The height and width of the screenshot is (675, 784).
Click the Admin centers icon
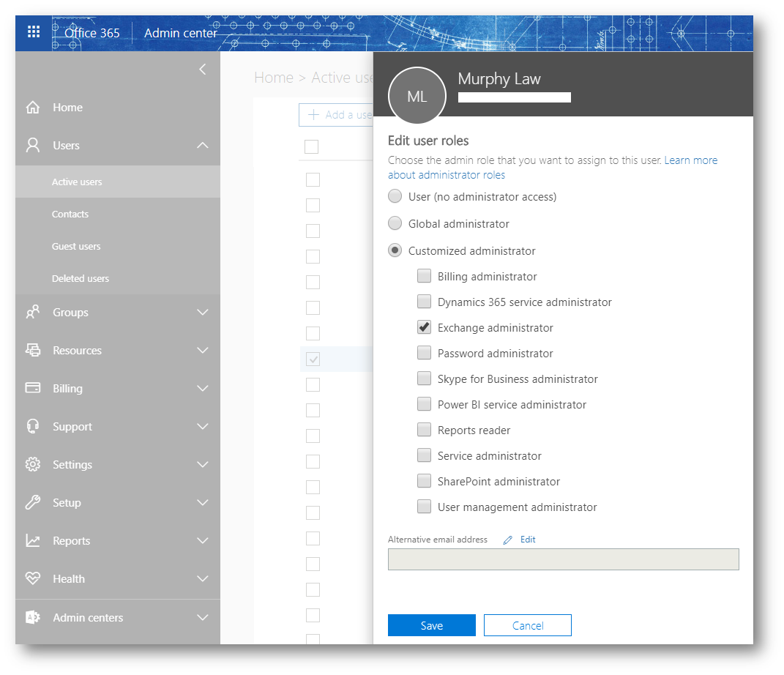tap(33, 617)
